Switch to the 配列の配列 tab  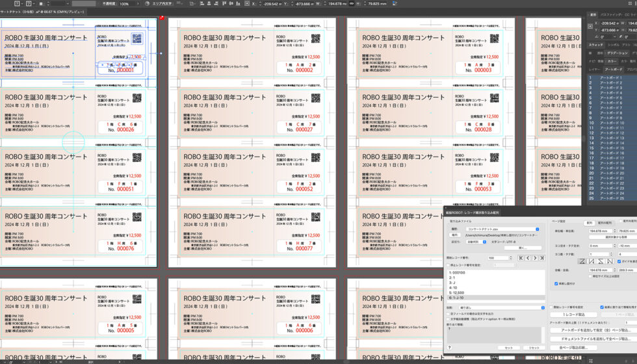pos(605,223)
